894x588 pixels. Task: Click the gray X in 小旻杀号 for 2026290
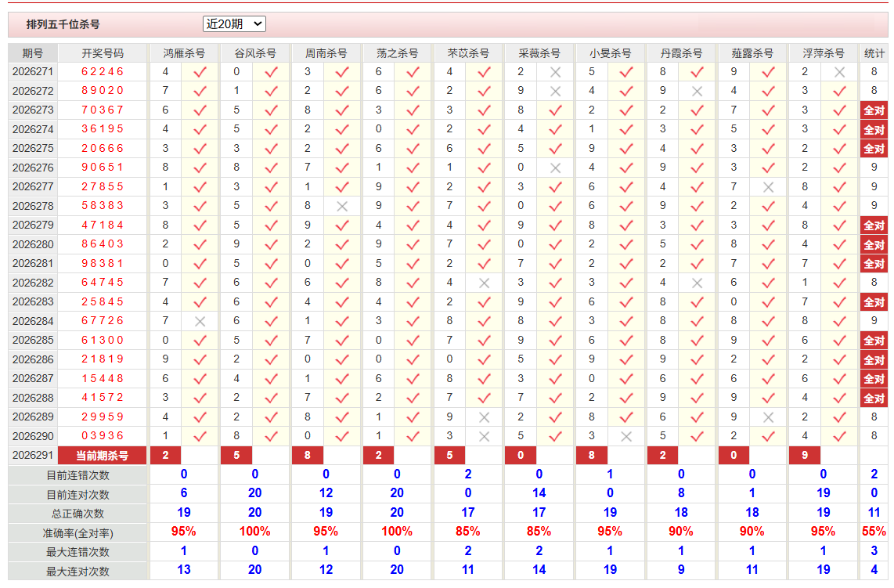[x=626, y=436]
